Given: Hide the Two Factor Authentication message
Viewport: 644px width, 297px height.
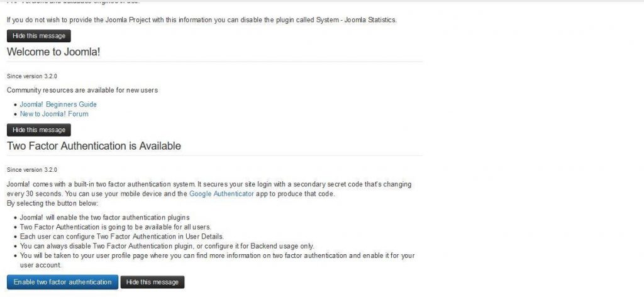Looking at the screenshot, I should (152, 282).
